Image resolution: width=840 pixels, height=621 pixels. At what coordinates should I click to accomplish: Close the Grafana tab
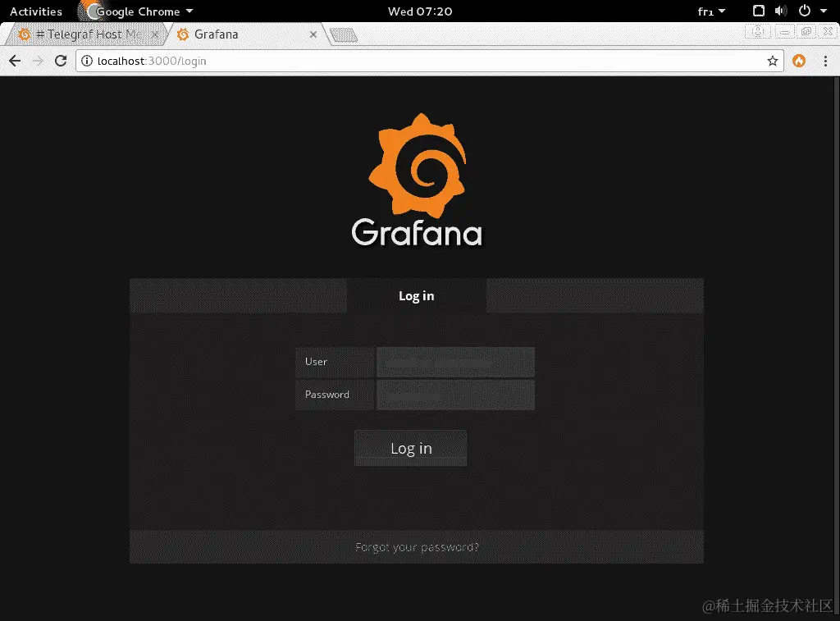pos(313,34)
